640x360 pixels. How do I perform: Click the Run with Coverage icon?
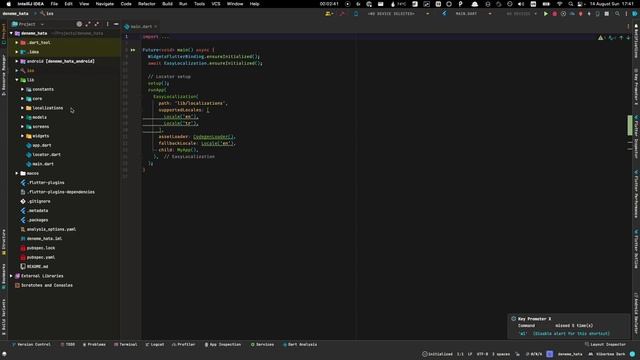pos(563,14)
